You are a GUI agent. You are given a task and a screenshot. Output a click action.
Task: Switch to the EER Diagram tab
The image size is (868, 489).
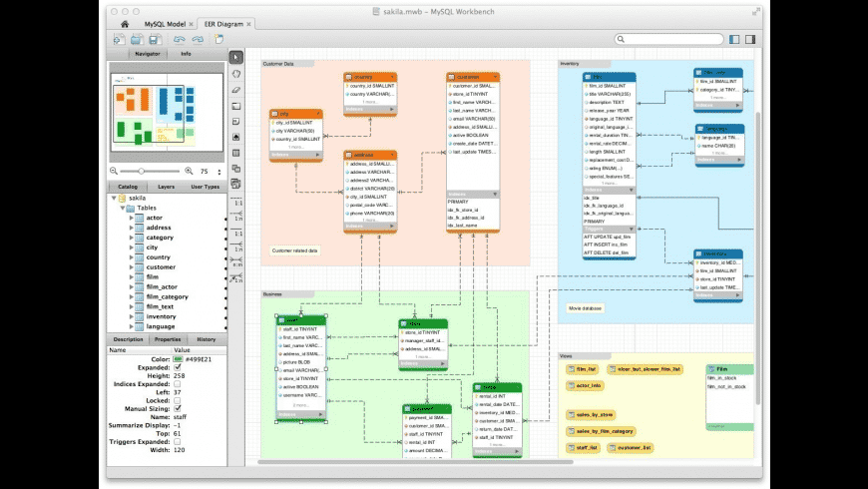[x=223, y=24]
